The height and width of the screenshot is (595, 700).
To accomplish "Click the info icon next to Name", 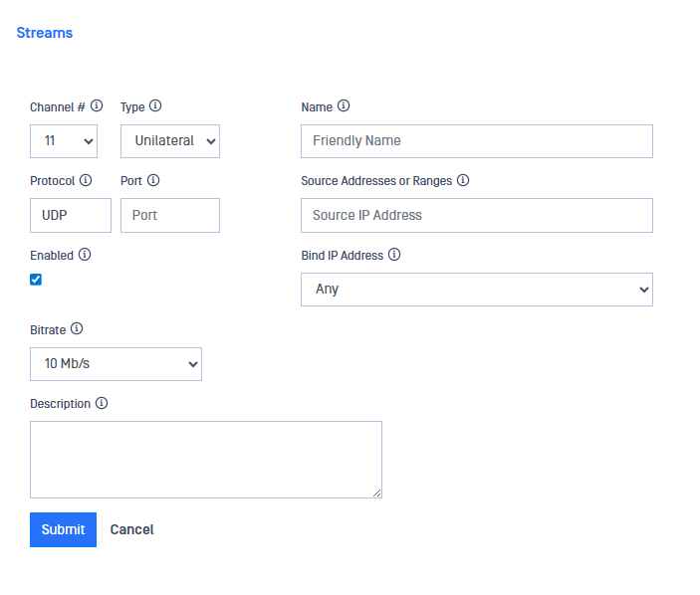I will [x=344, y=105].
